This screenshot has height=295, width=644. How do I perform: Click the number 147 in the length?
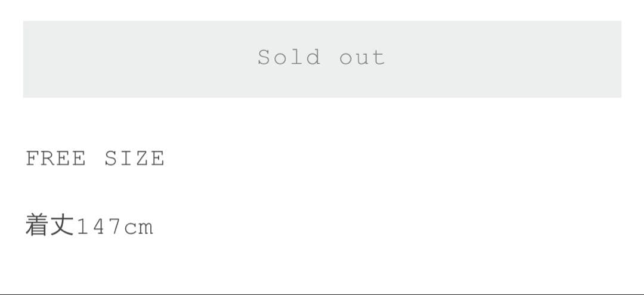(x=98, y=227)
